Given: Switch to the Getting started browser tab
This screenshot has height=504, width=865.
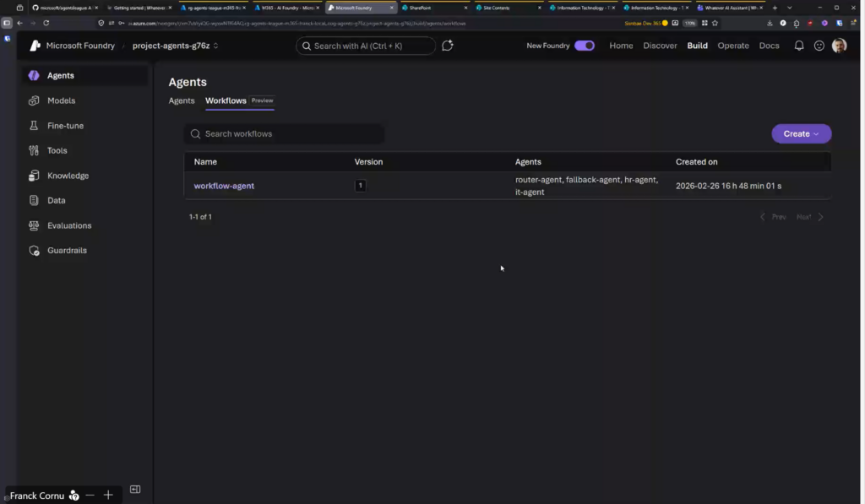Looking at the screenshot, I should pyautogui.click(x=138, y=8).
